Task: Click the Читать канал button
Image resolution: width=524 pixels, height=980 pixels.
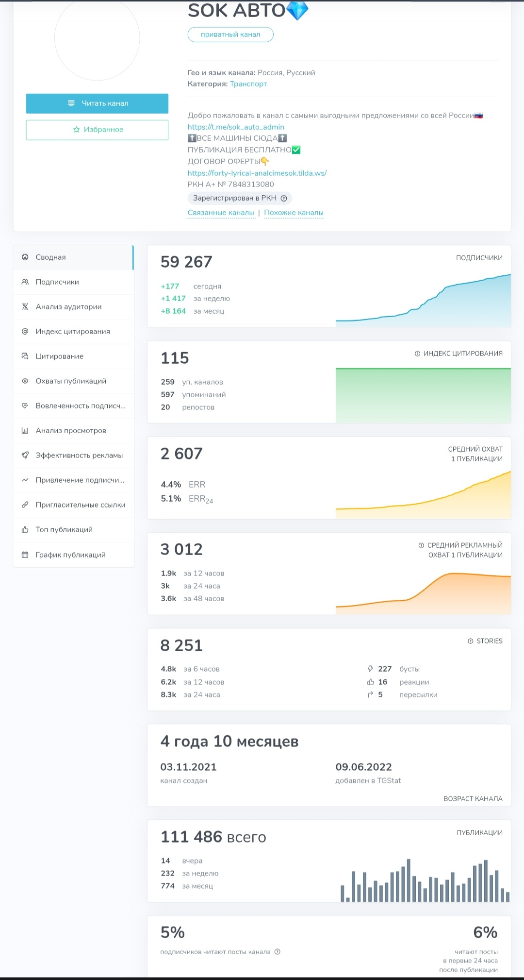Action: 97,103
